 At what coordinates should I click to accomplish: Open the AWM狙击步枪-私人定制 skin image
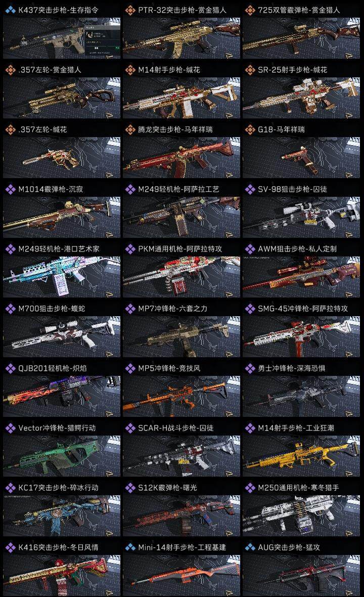tap(301, 276)
